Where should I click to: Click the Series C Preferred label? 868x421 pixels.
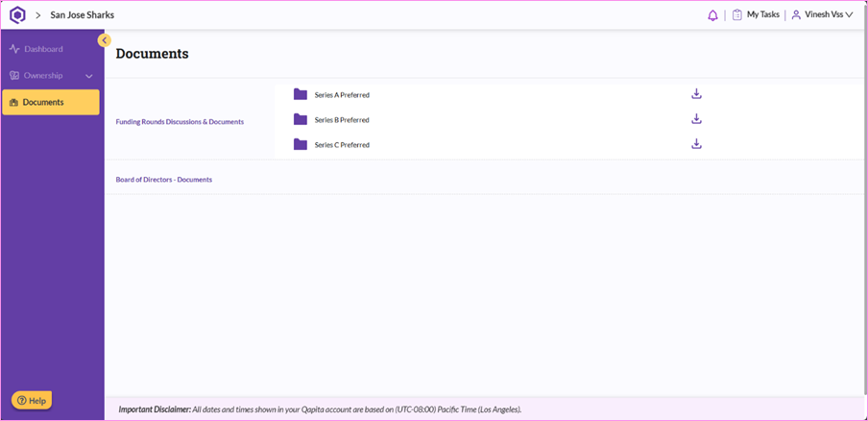(342, 144)
